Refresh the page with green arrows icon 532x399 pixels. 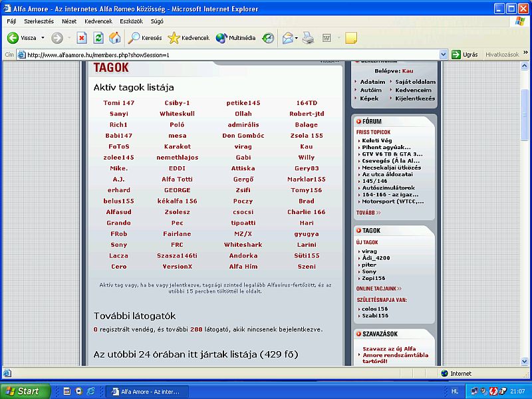98,38
